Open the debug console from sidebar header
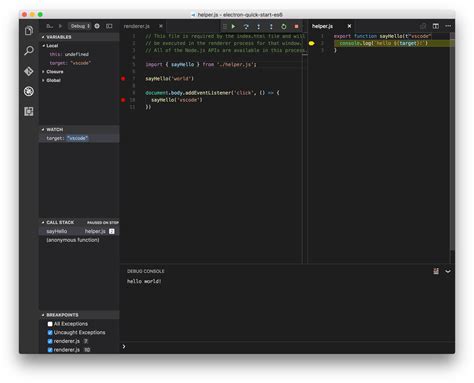Image resolution: width=474 pixels, height=383 pixels. click(109, 26)
